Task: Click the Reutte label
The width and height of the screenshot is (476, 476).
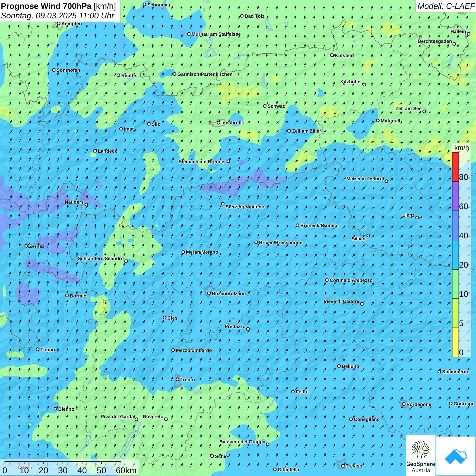Action: click(x=129, y=75)
